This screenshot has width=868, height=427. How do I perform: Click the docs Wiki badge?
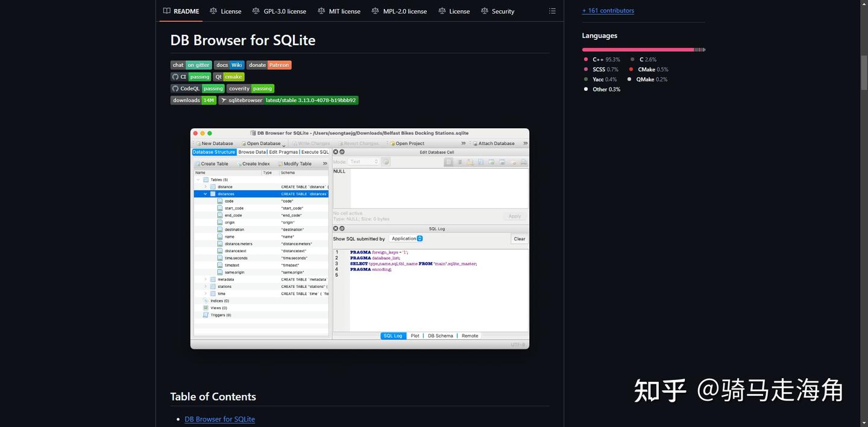pyautogui.click(x=229, y=65)
